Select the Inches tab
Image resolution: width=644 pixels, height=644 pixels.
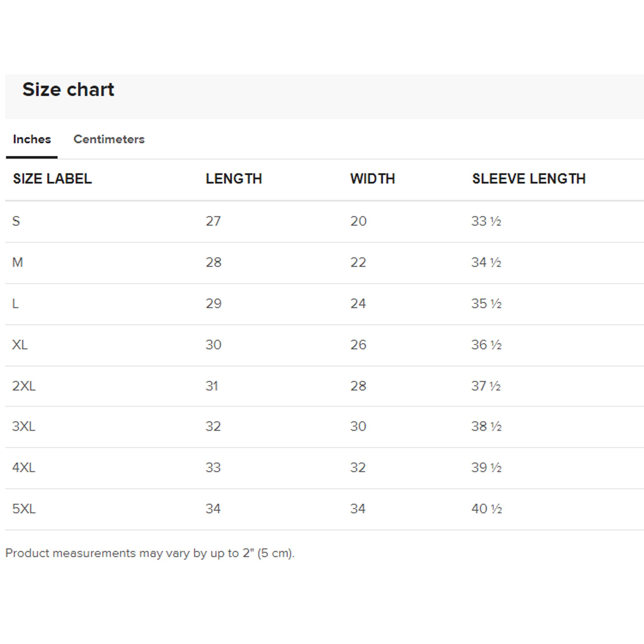[32, 139]
